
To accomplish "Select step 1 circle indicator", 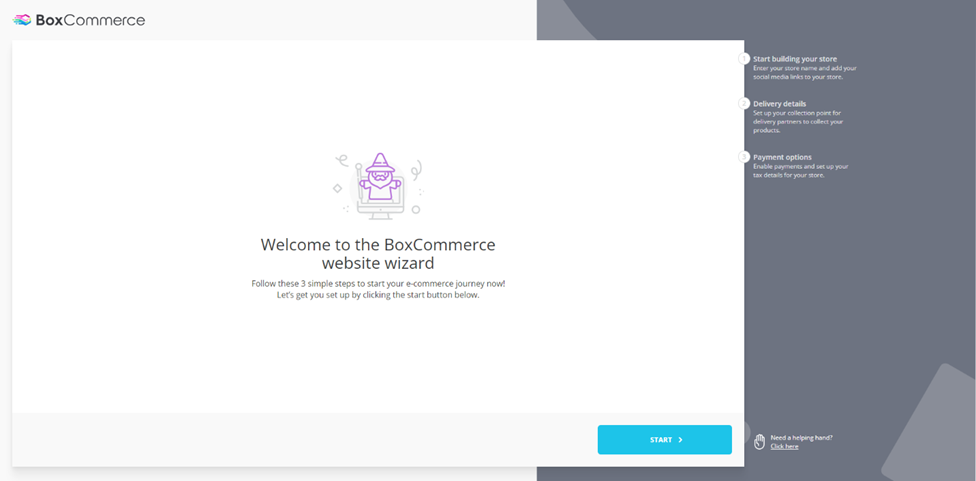I will pos(744,58).
